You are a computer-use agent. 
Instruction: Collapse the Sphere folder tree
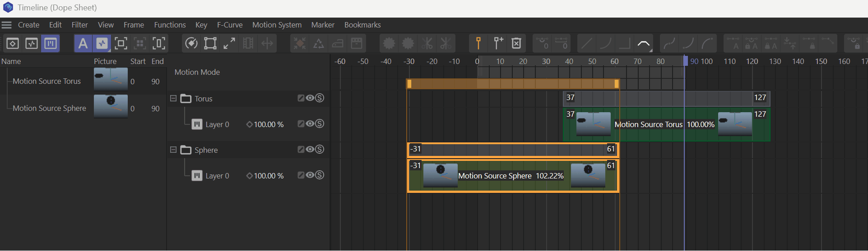click(173, 150)
